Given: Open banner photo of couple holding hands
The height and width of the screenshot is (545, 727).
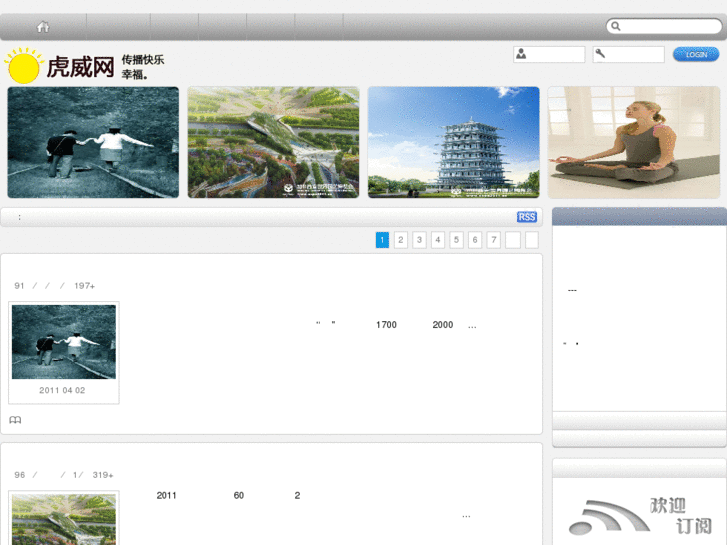Looking at the screenshot, I should coord(93,142).
